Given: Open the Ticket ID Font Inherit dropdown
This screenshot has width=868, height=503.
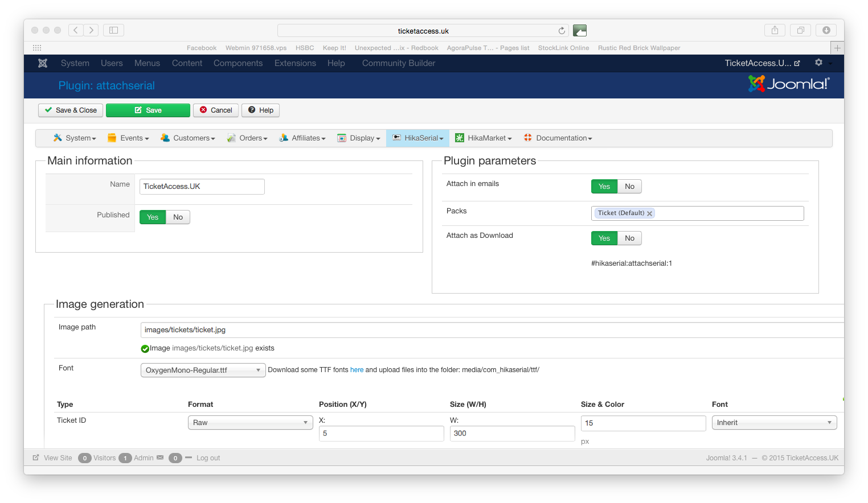Looking at the screenshot, I should [775, 423].
